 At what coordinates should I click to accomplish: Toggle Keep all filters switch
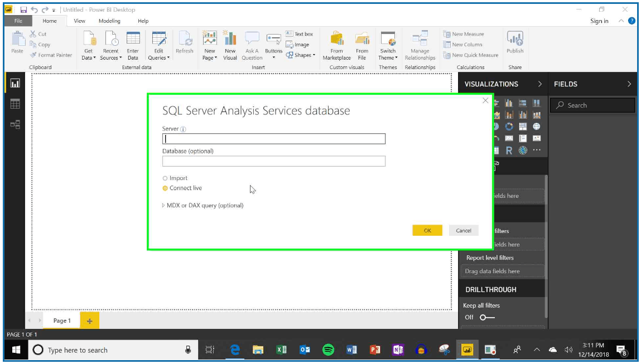pos(487,317)
